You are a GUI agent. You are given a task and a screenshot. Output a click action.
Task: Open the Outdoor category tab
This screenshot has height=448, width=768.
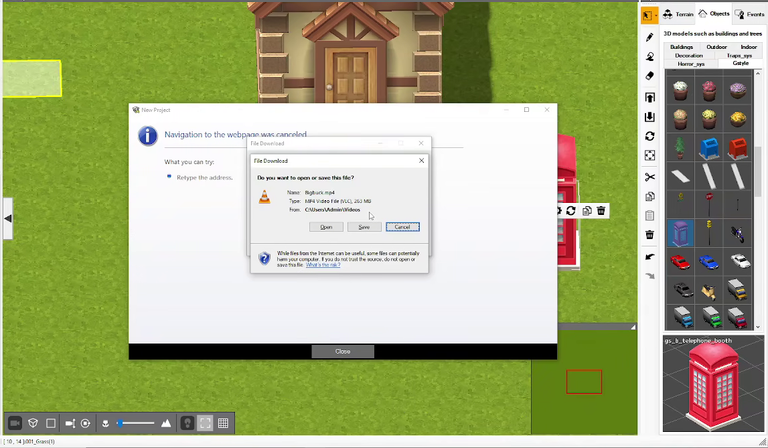tap(716, 47)
